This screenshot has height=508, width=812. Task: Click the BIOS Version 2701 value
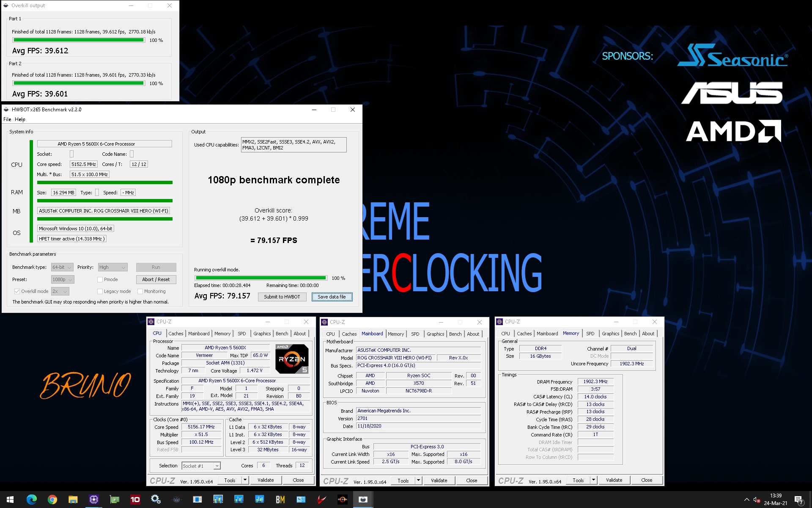(418, 418)
